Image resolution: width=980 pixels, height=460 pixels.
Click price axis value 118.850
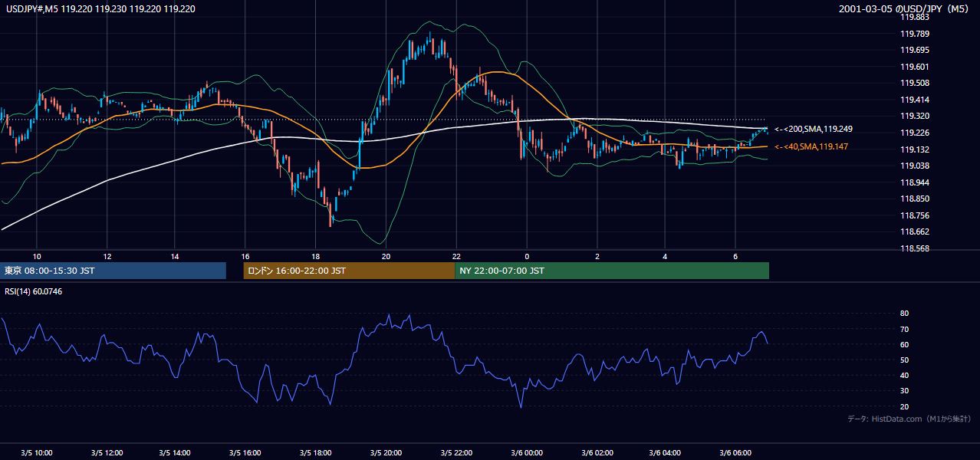tap(914, 199)
